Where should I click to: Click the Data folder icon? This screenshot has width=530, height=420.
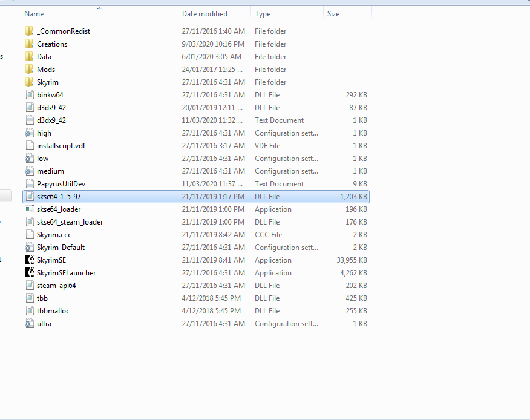[30, 56]
